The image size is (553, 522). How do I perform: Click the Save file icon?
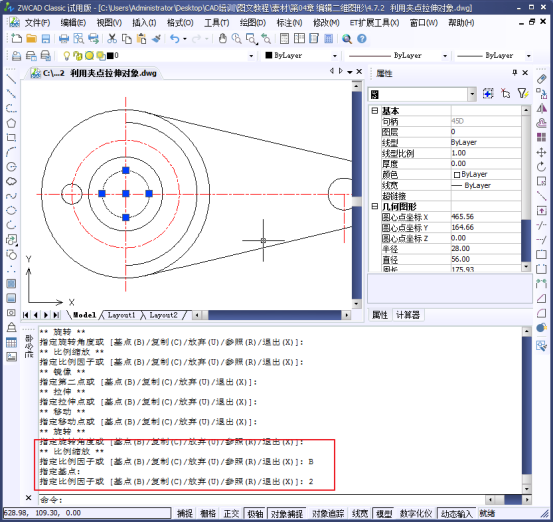pos(46,38)
